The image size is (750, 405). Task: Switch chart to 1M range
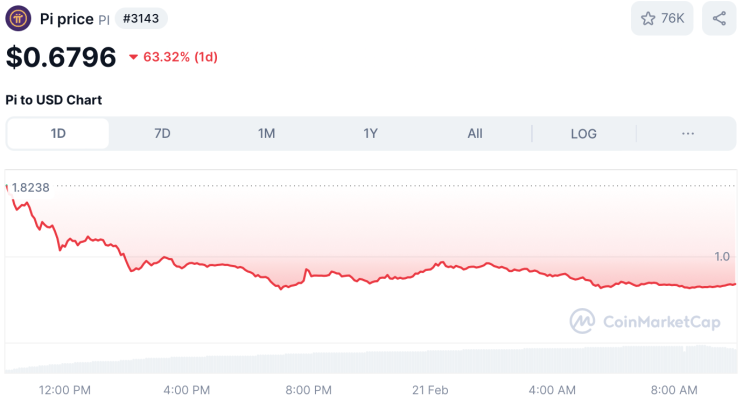pyautogui.click(x=266, y=133)
